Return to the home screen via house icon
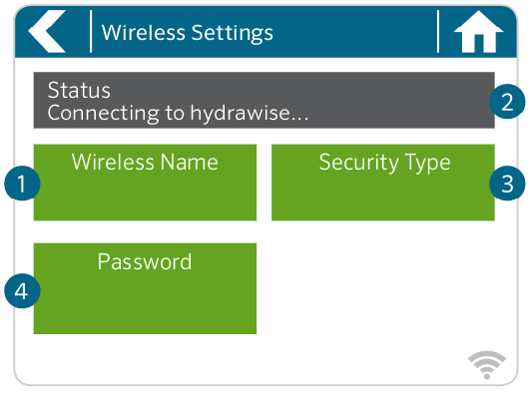Viewport: 532px width, 396px height. pyautogui.click(x=478, y=32)
